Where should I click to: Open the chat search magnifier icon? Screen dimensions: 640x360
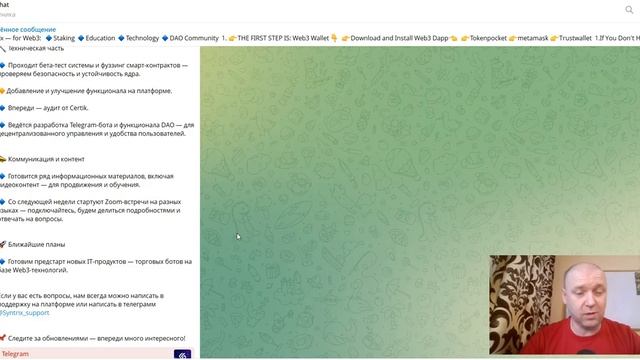click(629, 9)
